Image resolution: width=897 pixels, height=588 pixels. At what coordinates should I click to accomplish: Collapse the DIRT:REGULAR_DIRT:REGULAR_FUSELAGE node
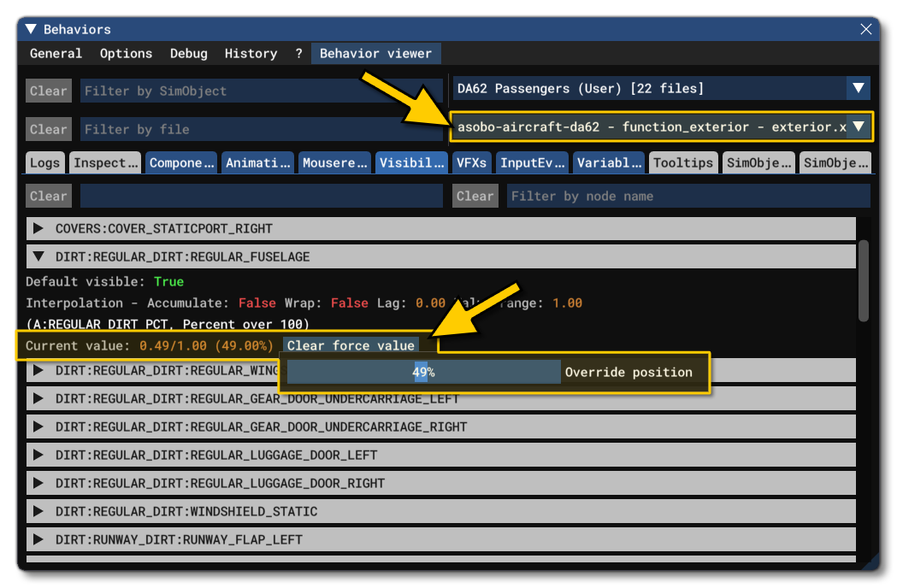click(37, 256)
